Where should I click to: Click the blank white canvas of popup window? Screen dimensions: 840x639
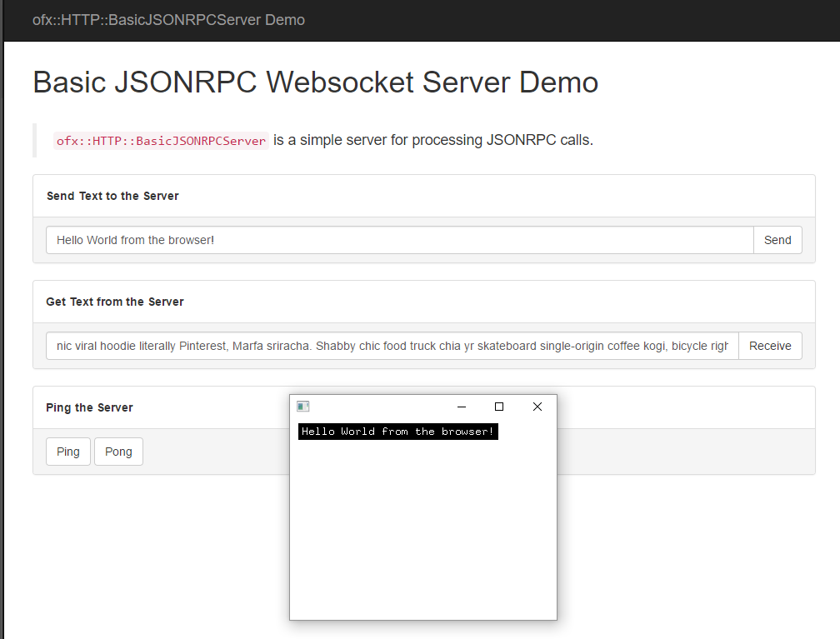[422, 533]
